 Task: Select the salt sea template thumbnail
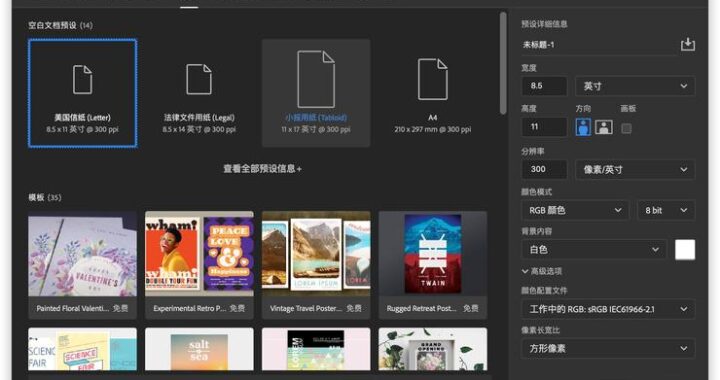pyautogui.click(x=199, y=349)
